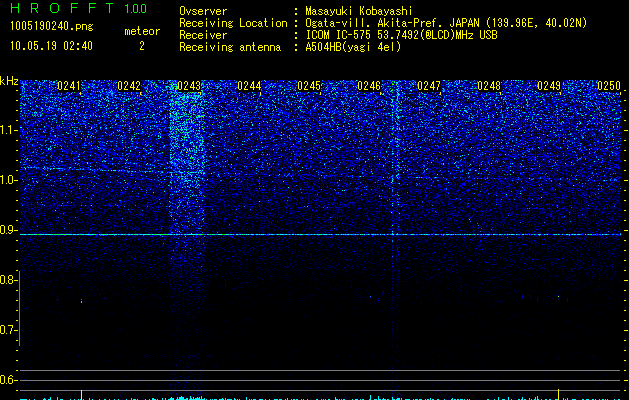The width and height of the screenshot is (629, 400).
Task: Click the 1.0.0 version number
Action: coord(136,8)
